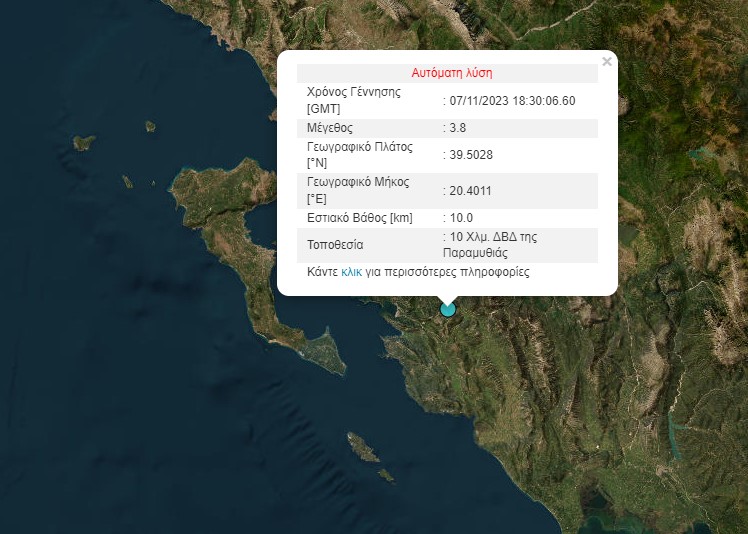
Task: Click the red 'Αυτόματη λύση' header
Action: click(451, 73)
